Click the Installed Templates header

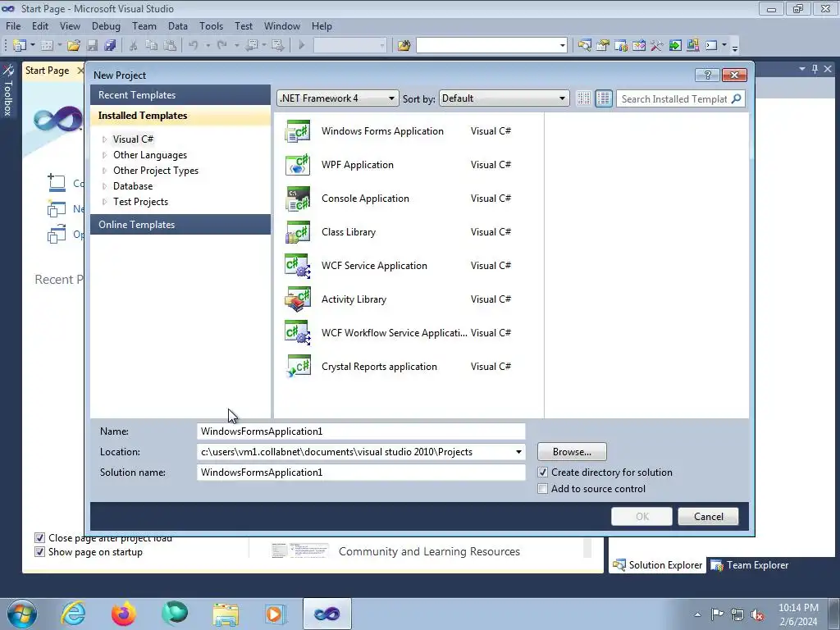[180, 116]
